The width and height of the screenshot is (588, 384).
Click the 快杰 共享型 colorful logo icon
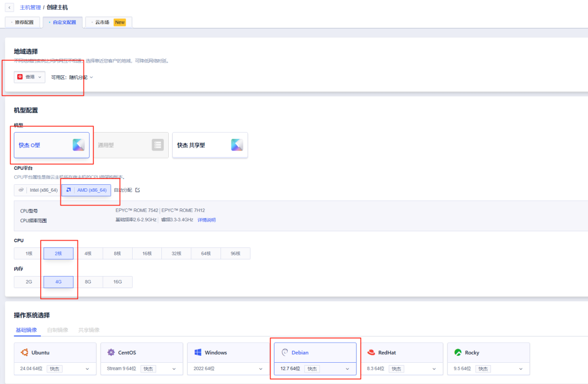point(237,145)
